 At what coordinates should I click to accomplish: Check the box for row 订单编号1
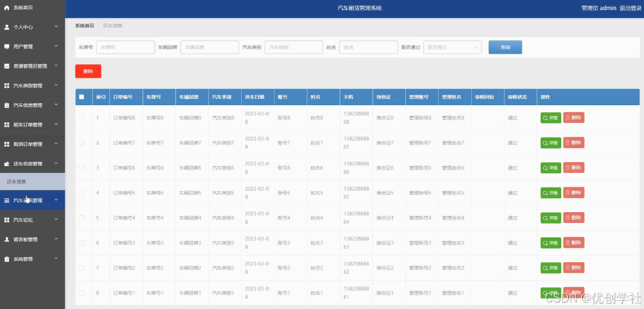pos(82,293)
